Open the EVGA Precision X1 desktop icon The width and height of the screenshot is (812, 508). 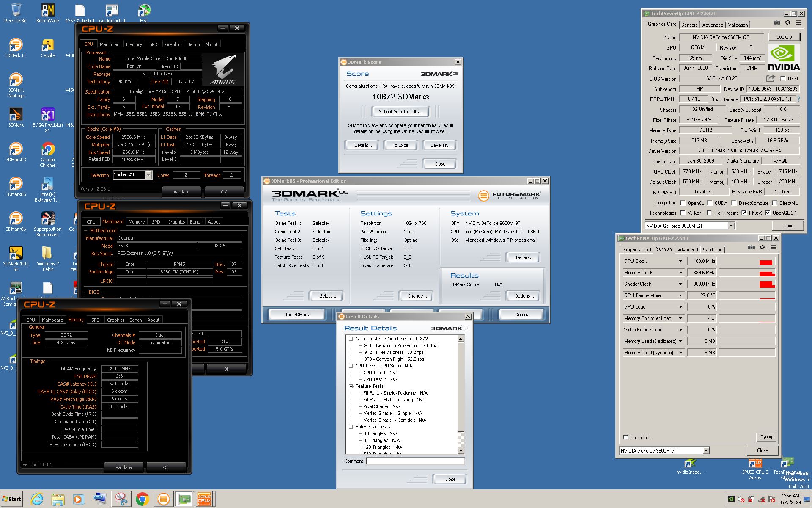pyautogui.click(x=48, y=120)
